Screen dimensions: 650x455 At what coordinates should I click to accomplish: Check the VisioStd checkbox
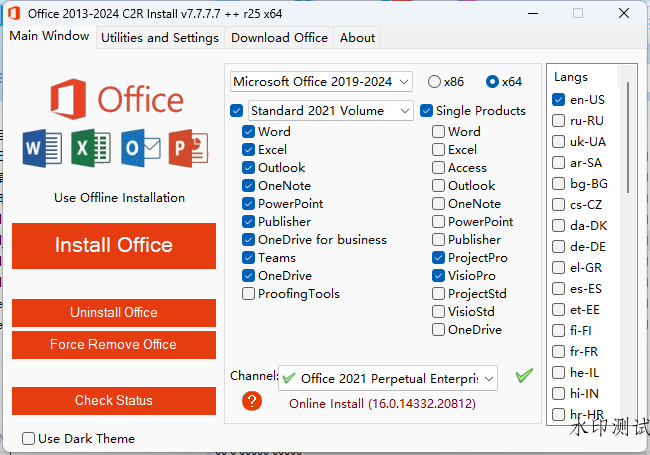438,312
